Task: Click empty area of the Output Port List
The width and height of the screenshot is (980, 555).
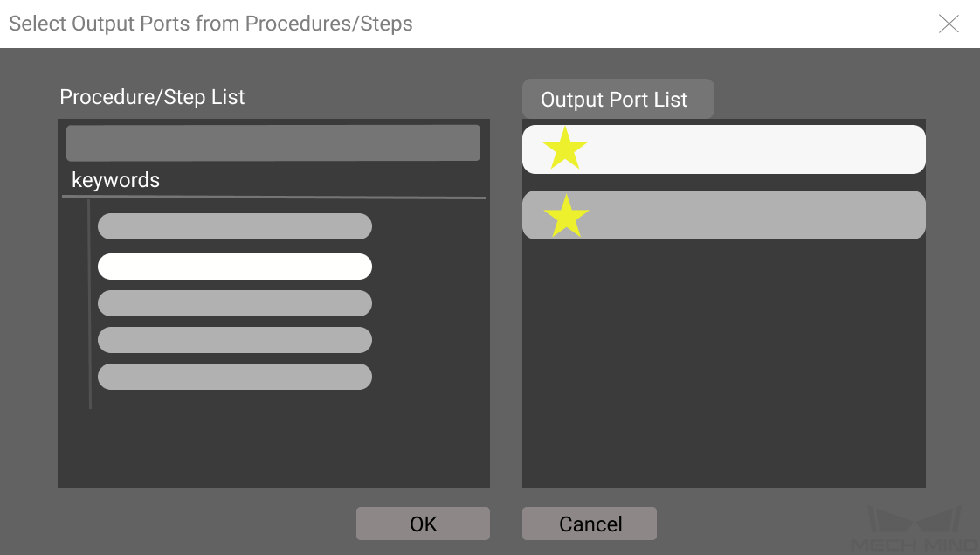Action: [x=724, y=363]
